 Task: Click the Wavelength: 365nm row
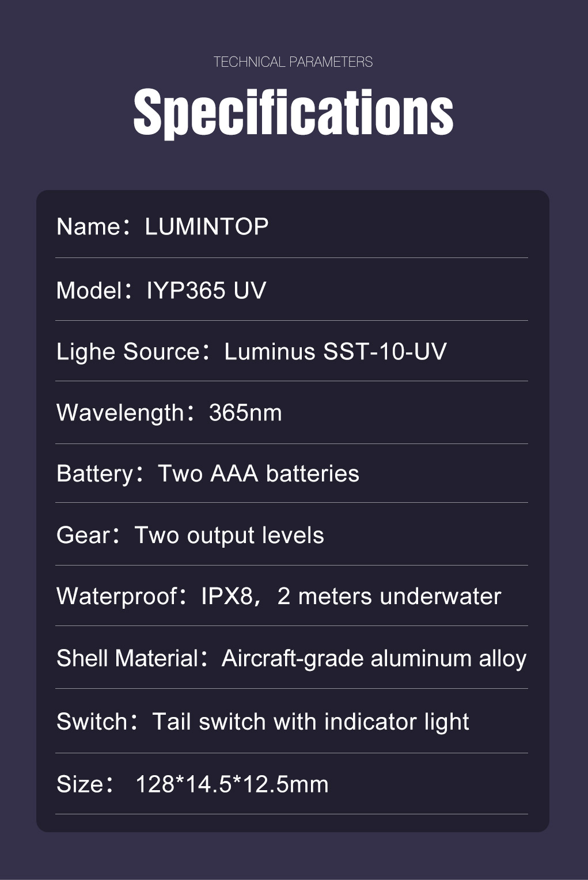291,413
